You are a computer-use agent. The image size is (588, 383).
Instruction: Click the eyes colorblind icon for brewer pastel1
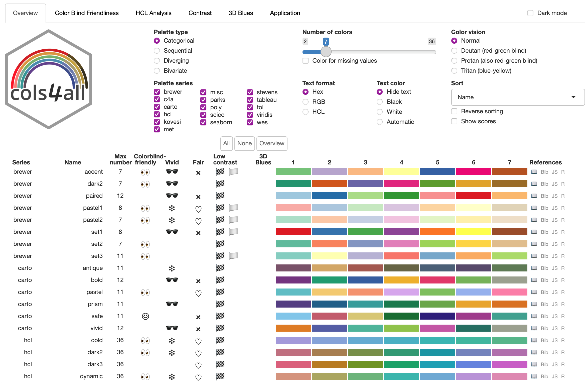145,208
